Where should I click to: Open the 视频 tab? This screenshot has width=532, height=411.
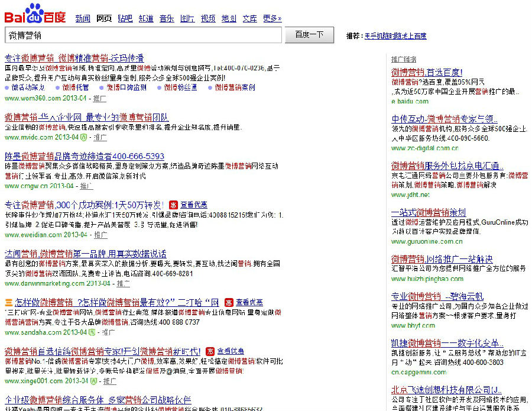tap(208, 18)
